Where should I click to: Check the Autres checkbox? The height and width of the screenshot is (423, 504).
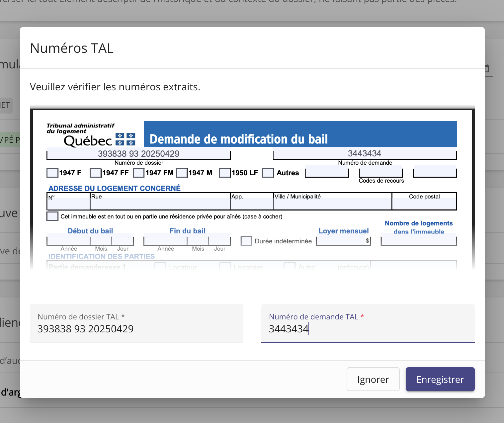coord(268,173)
